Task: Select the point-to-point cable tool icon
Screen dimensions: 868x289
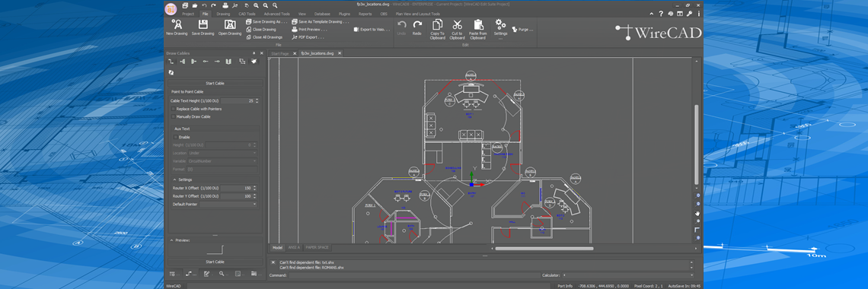Action: tap(171, 62)
